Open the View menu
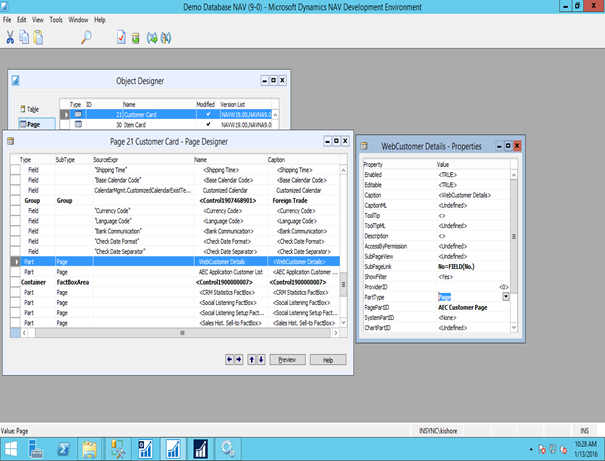The image size is (605, 461). (37, 20)
